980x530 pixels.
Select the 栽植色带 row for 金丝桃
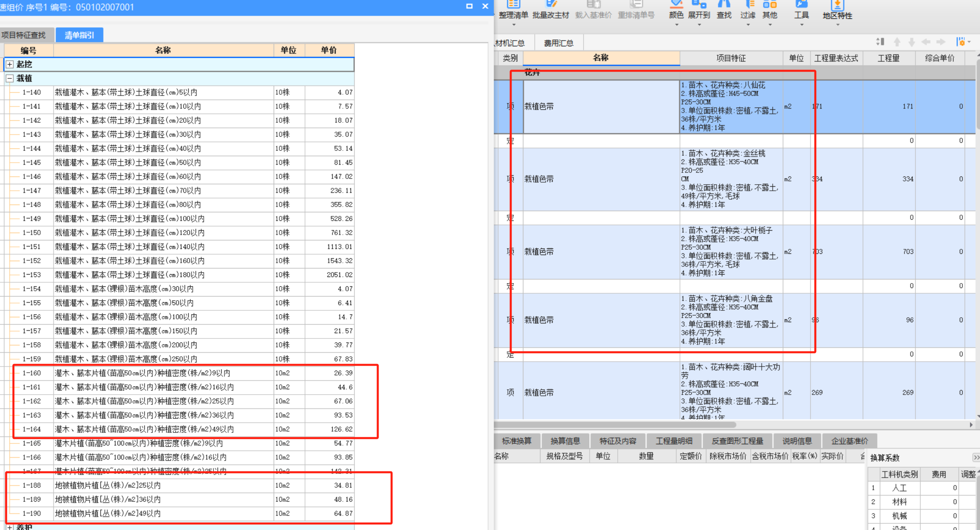734,179
